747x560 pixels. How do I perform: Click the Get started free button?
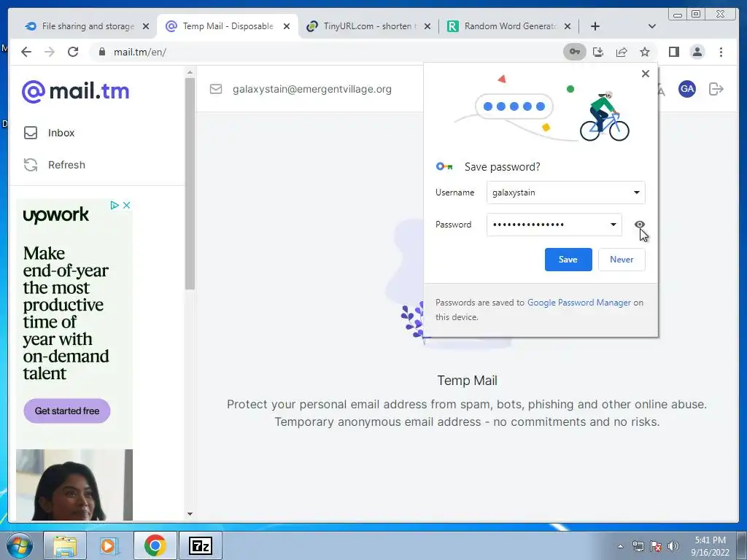[x=67, y=411]
